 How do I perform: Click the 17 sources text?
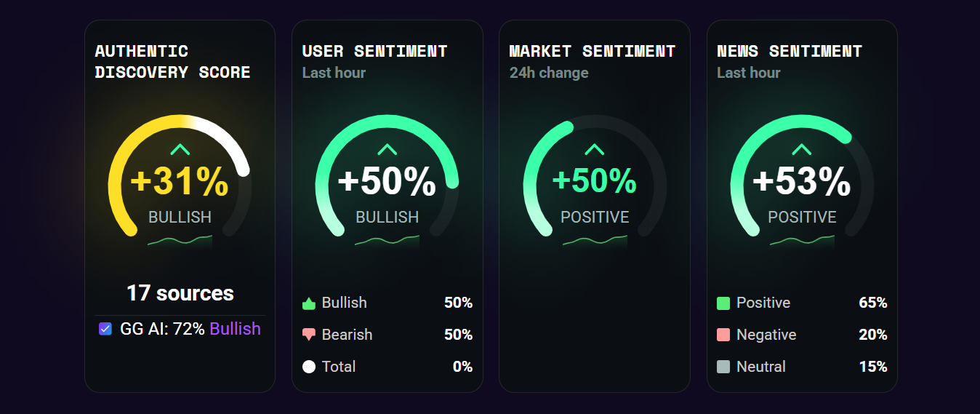pyautogui.click(x=180, y=293)
